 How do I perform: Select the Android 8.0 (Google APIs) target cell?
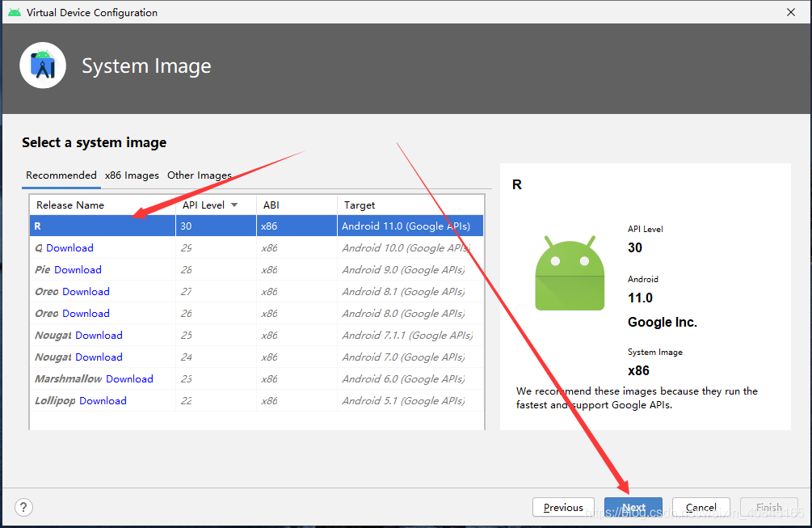click(x=410, y=313)
